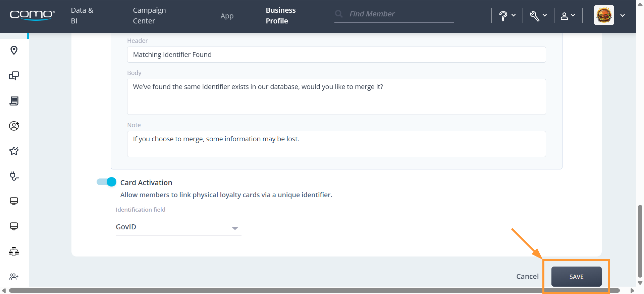Open the upper POS terminal sidebar icon
The height and width of the screenshot is (294, 644).
tap(14, 201)
